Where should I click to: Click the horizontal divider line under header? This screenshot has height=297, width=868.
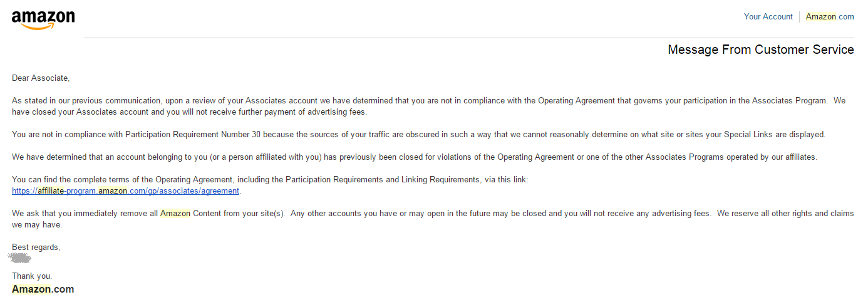pyautogui.click(x=468, y=38)
